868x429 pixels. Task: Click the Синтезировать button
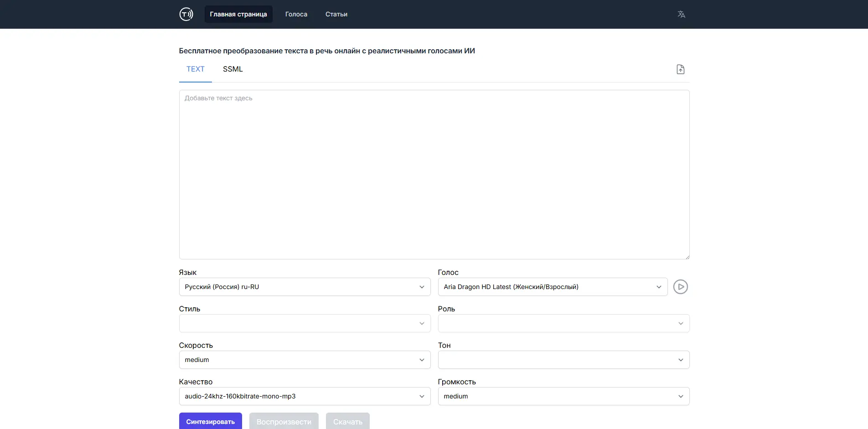tap(210, 422)
